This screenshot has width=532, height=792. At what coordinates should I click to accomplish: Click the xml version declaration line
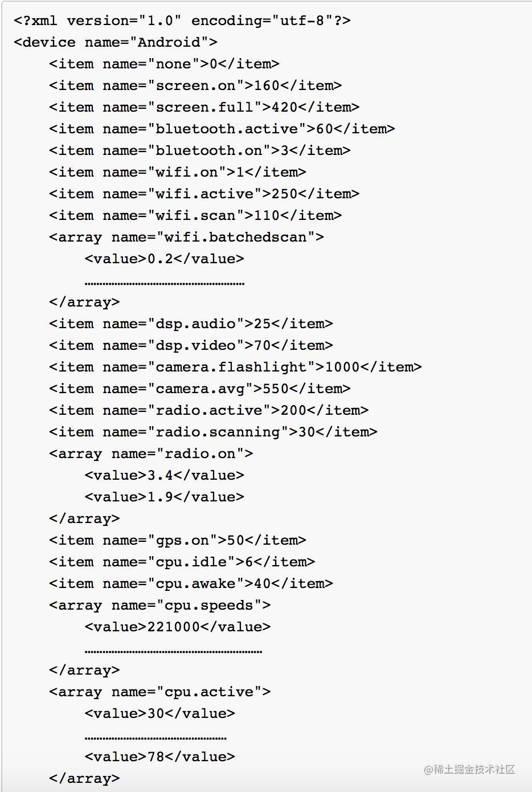pos(182,21)
